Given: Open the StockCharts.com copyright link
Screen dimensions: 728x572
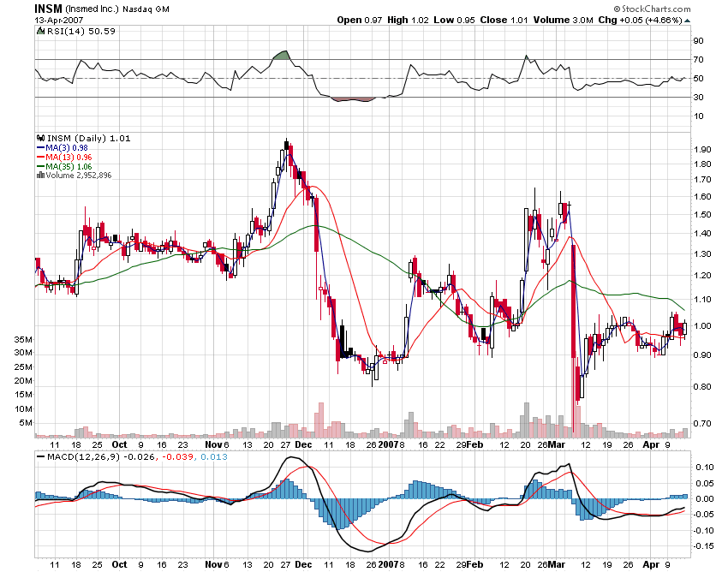Looking at the screenshot, I should tap(652, 9).
